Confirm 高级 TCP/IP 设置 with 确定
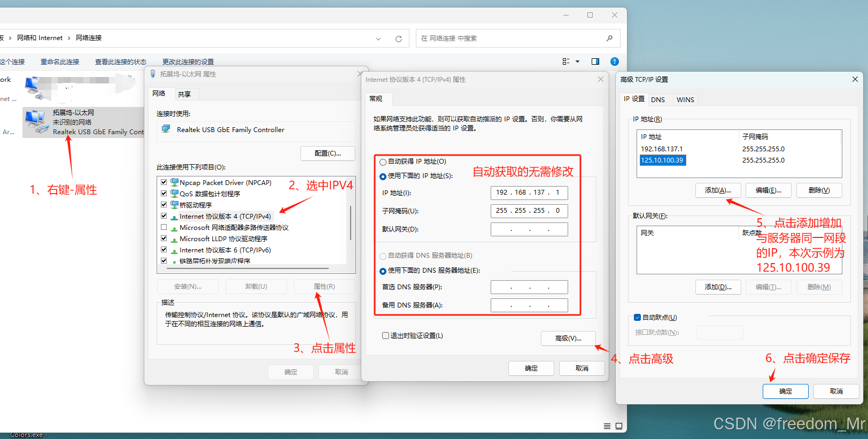 coord(786,391)
